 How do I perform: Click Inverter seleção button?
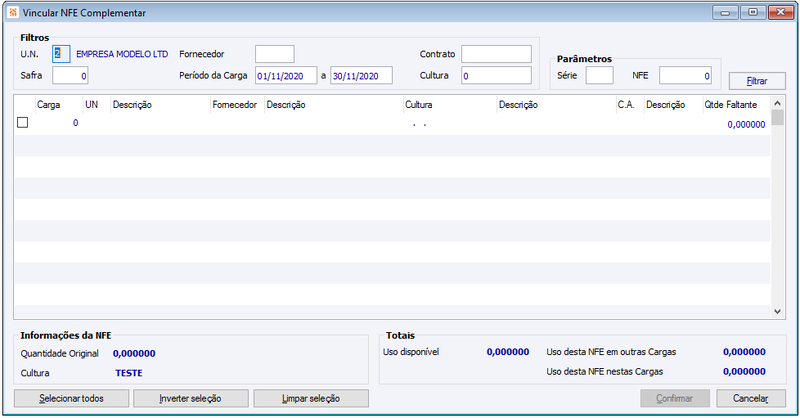190,398
